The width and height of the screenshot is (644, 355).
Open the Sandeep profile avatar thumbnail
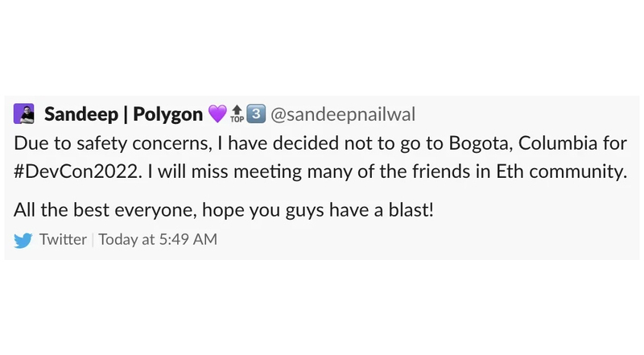pyautogui.click(x=23, y=114)
